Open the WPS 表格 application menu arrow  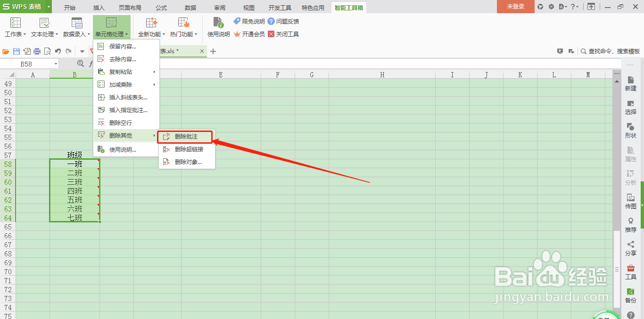(49, 7)
